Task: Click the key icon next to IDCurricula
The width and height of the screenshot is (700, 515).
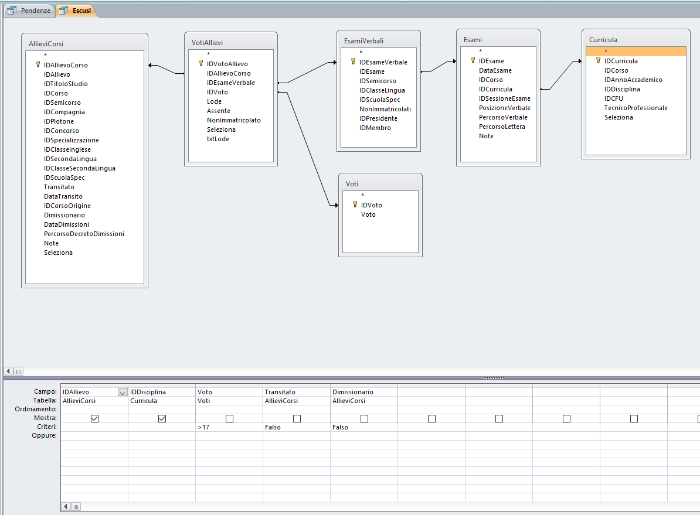Action: click(x=598, y=60)
